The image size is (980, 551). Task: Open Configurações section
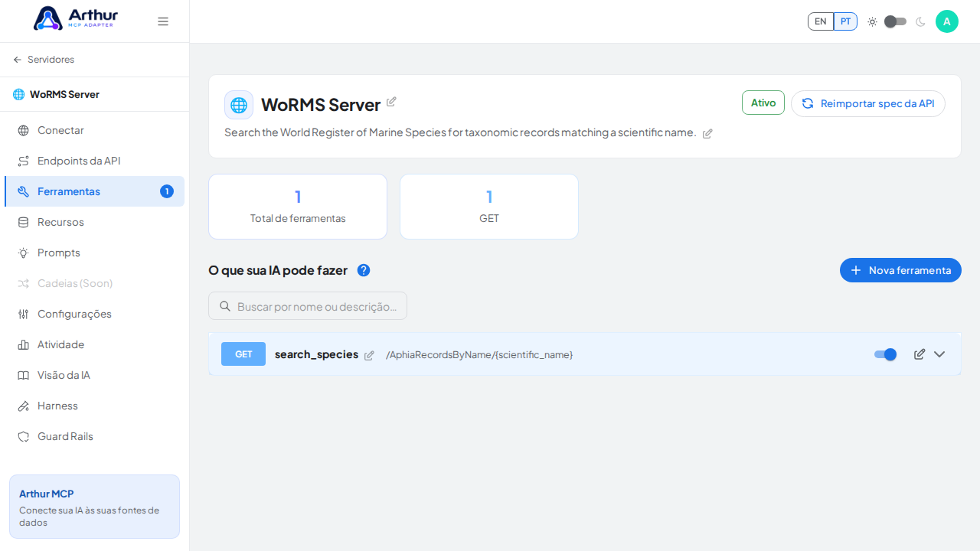(x=94, y=314)
